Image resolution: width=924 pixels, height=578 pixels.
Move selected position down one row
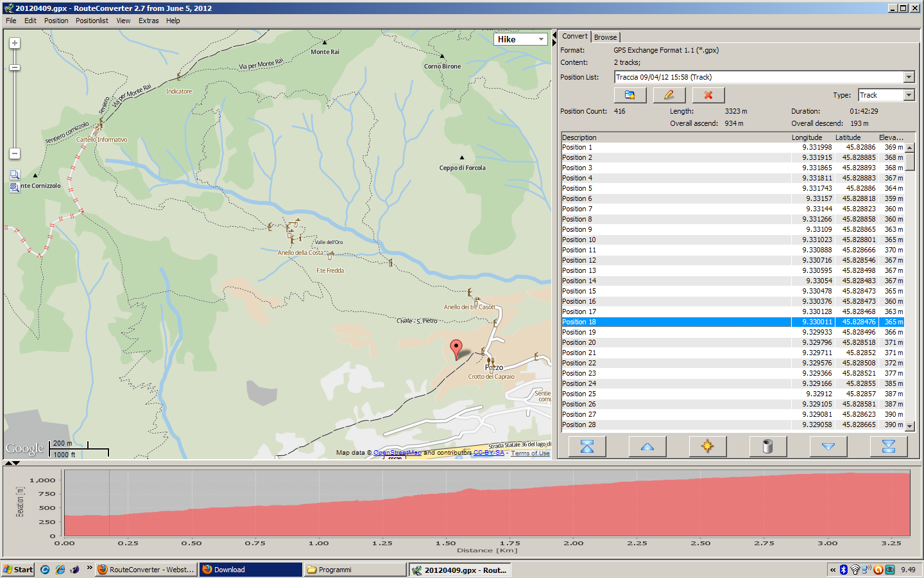(828, 446)
